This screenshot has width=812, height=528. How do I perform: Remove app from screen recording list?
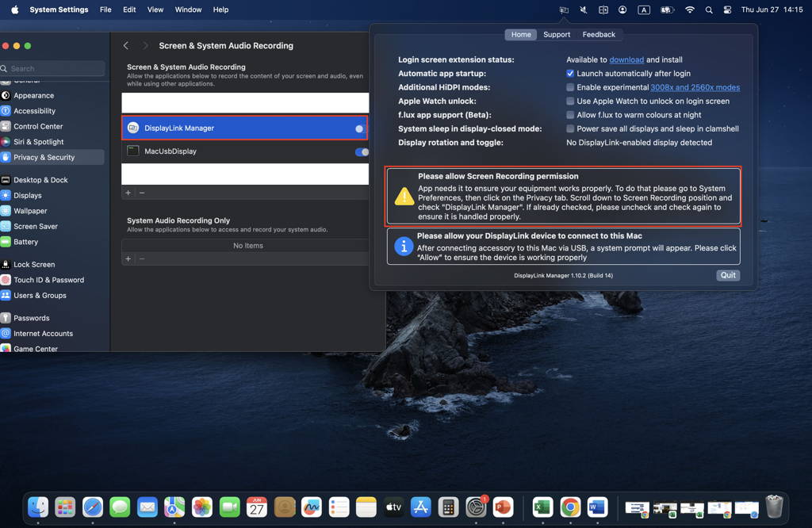(142, 193)
